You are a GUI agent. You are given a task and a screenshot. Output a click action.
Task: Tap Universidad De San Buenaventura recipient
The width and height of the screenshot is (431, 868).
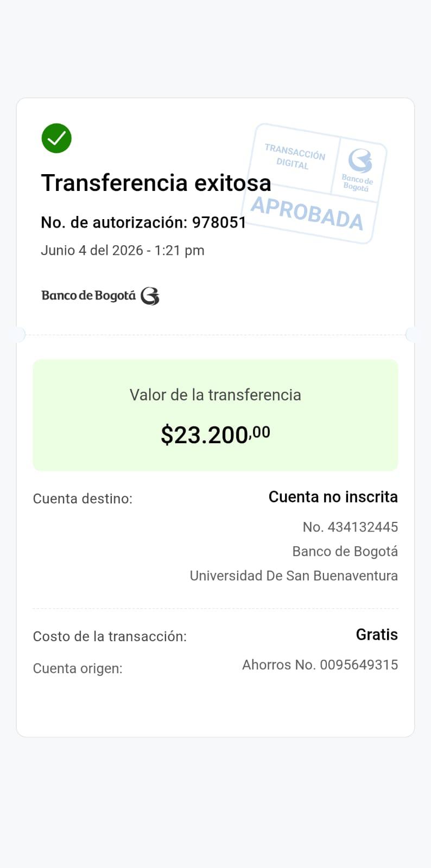pos(294,576)
